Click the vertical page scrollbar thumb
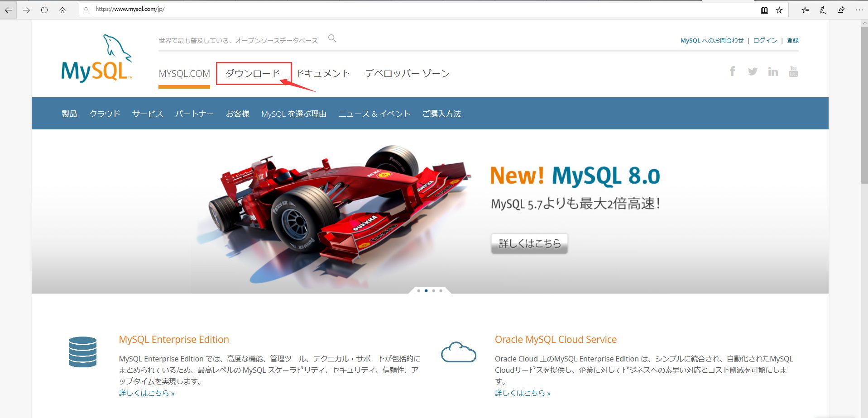 [864, 105]
